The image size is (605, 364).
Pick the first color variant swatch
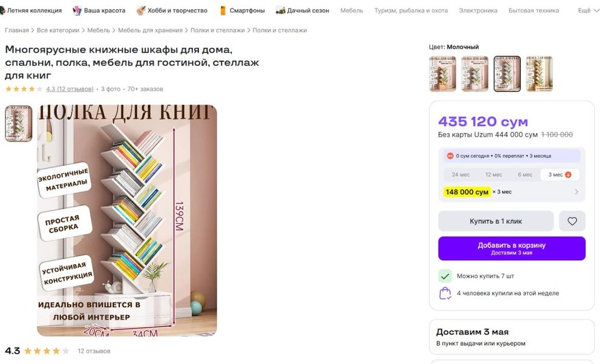[x=442, y=74]
